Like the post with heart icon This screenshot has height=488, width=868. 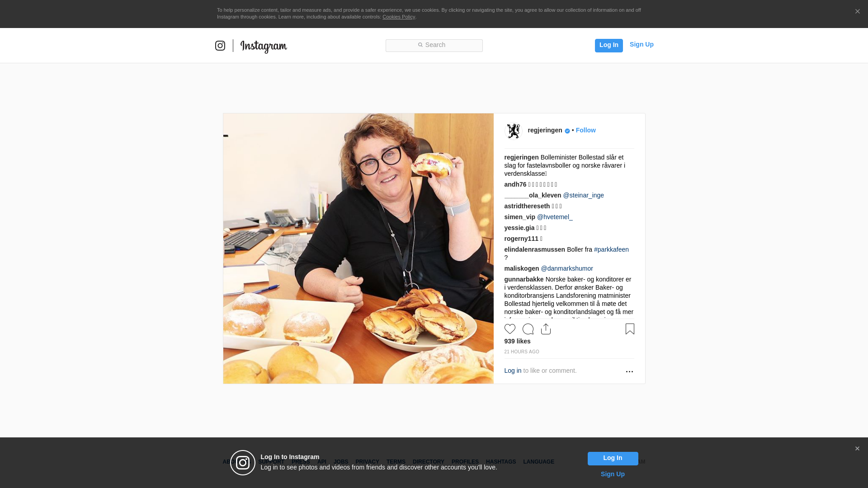(x=510, y=329)
